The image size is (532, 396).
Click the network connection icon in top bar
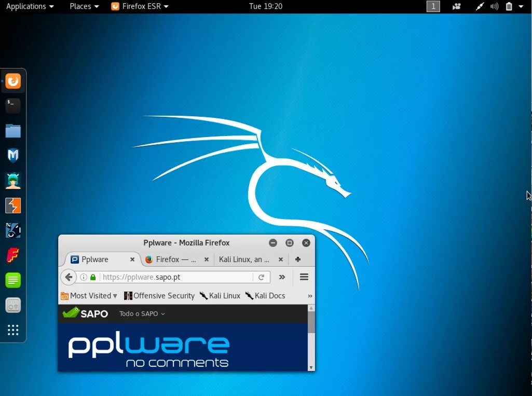click(480, 6)
